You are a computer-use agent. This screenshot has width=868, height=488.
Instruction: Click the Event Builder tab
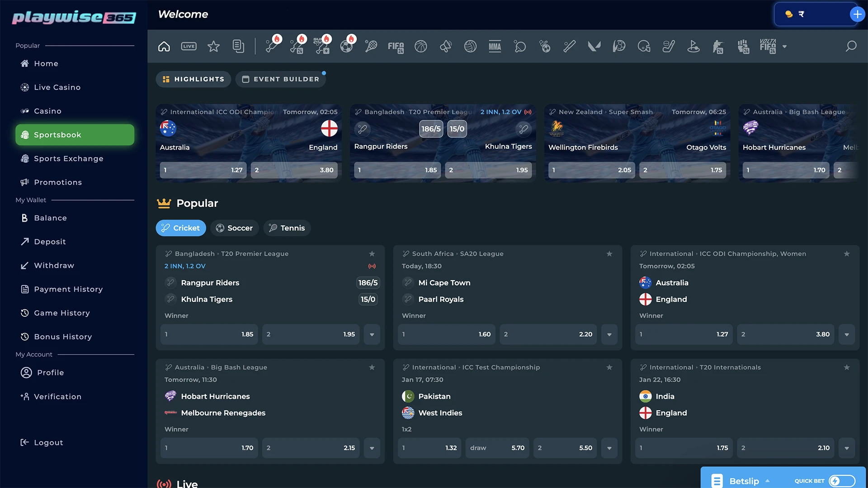(281, 79)
